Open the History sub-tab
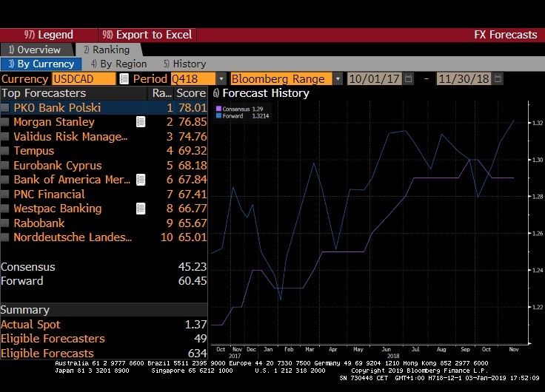Viewport: 545px width, 392px height. 184,64
